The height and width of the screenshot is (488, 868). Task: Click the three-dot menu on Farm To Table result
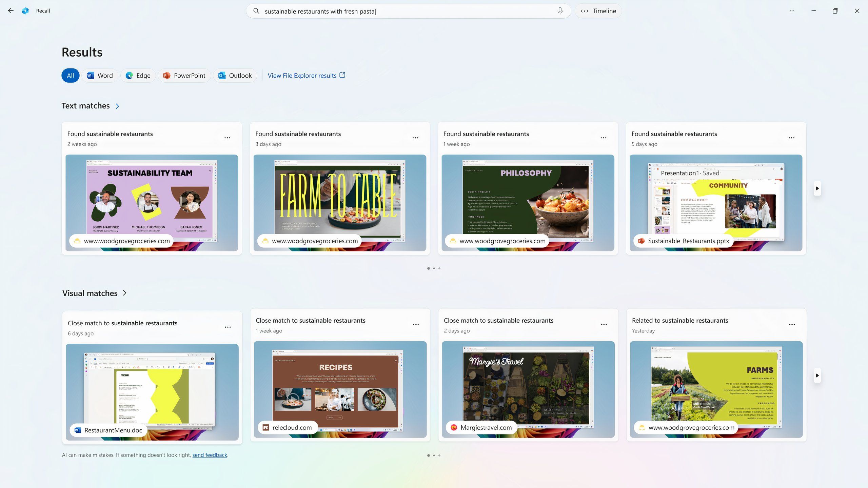click(415, 138)
